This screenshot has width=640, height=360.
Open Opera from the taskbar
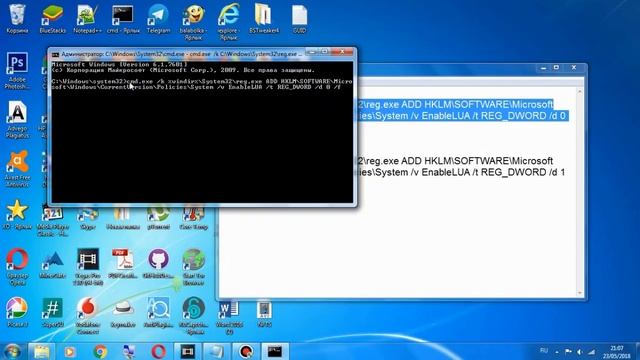click(158, 351)
